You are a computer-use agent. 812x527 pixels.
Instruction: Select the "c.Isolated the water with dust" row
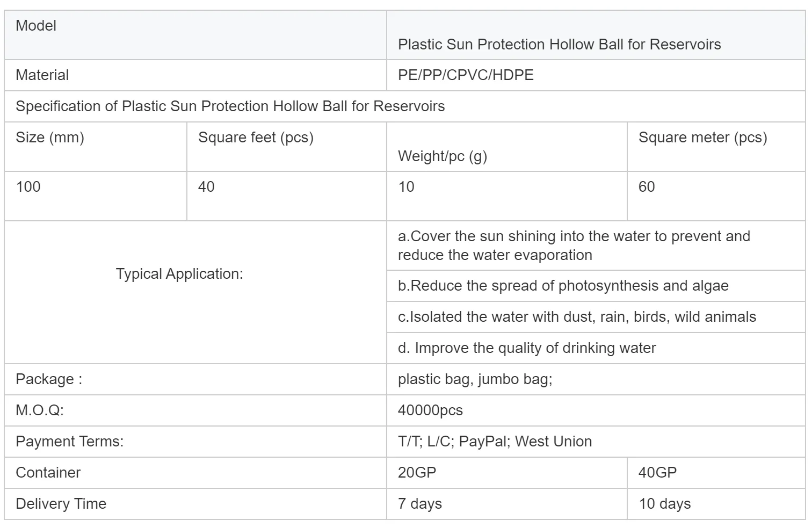click(577, 317)
